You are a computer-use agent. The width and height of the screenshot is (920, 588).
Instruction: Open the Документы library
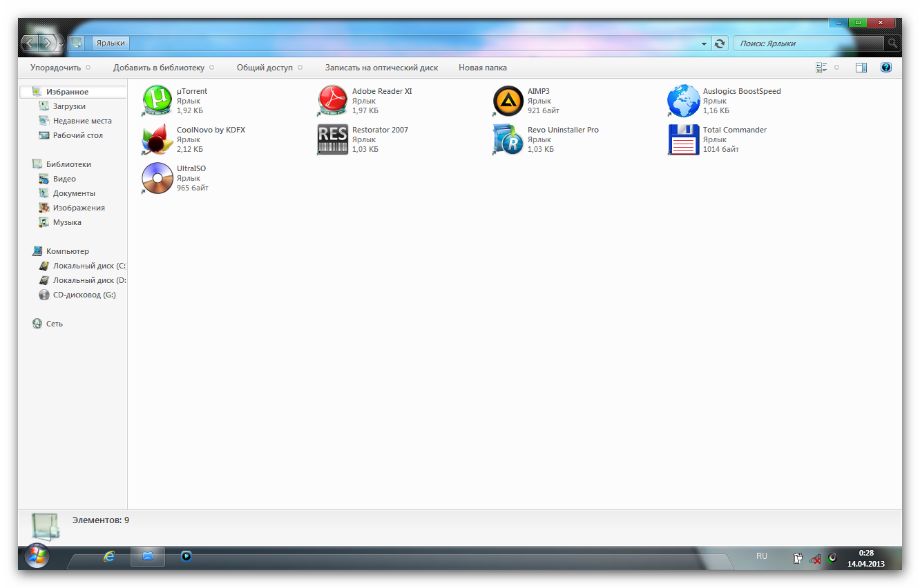coord(74,193)
